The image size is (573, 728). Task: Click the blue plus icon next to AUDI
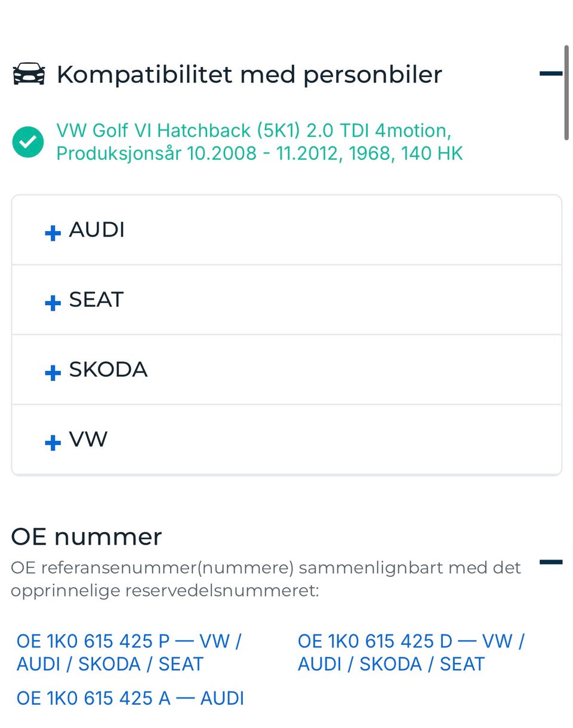point(53,233)
